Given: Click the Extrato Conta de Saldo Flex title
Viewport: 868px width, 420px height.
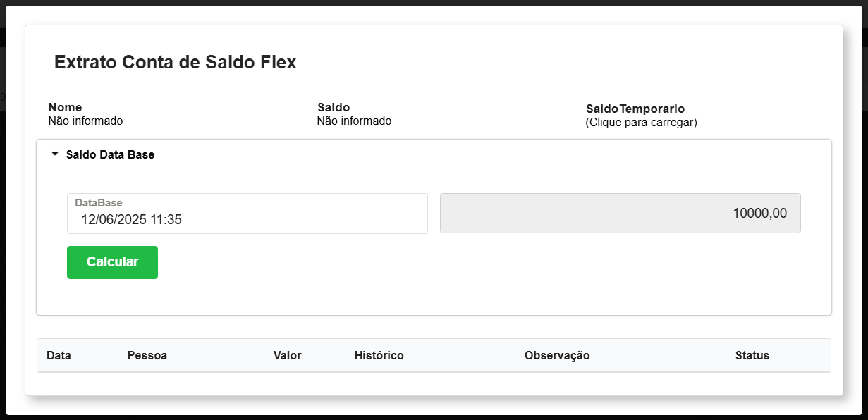Looking at the screenshot, I should point(175,62).
